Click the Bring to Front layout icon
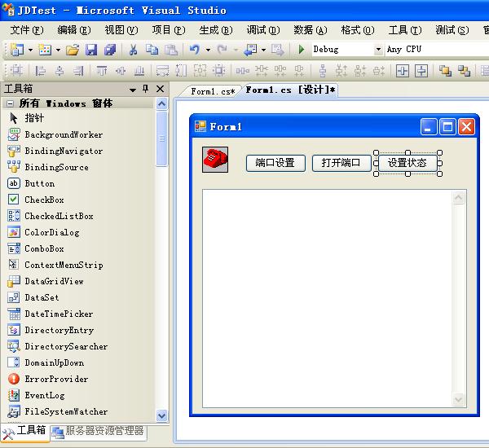The height and width of the screenshot is (448, 489). (x=445, y=71)
